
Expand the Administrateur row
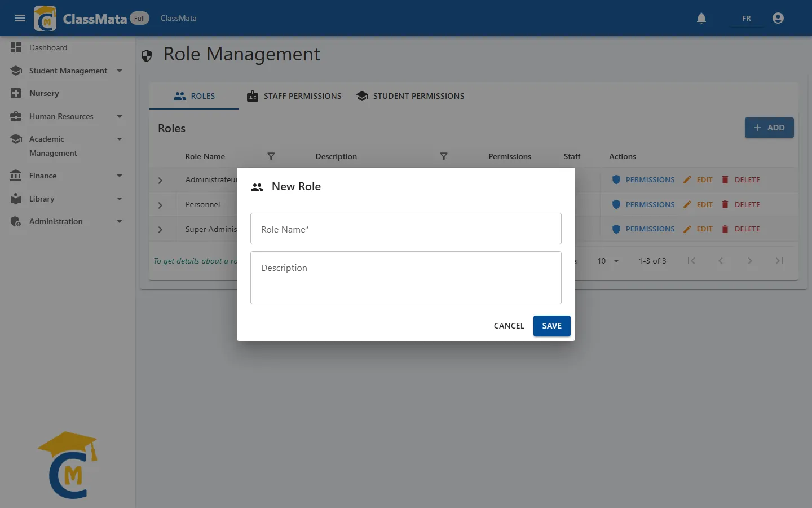coord(160,181)
